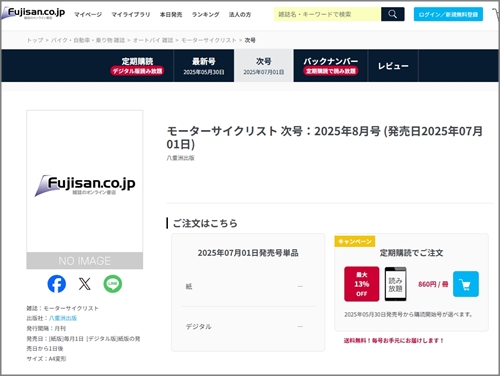Click ログイン/新規無料登録 button

pyautogui.click(x=448, y=14)
